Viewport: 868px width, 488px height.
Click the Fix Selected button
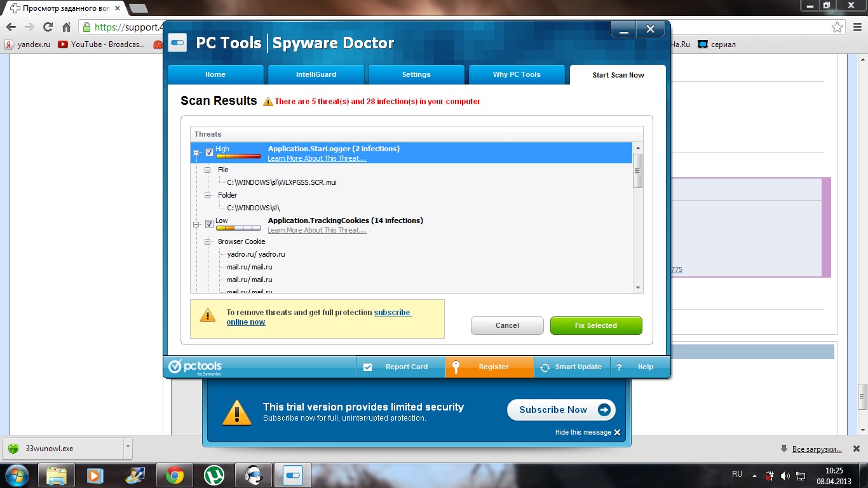tap(596, 325)
